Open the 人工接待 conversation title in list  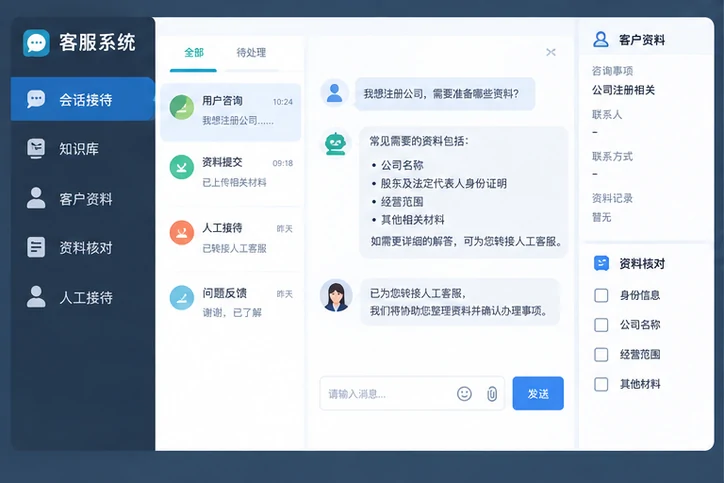[x=222, y=228]
